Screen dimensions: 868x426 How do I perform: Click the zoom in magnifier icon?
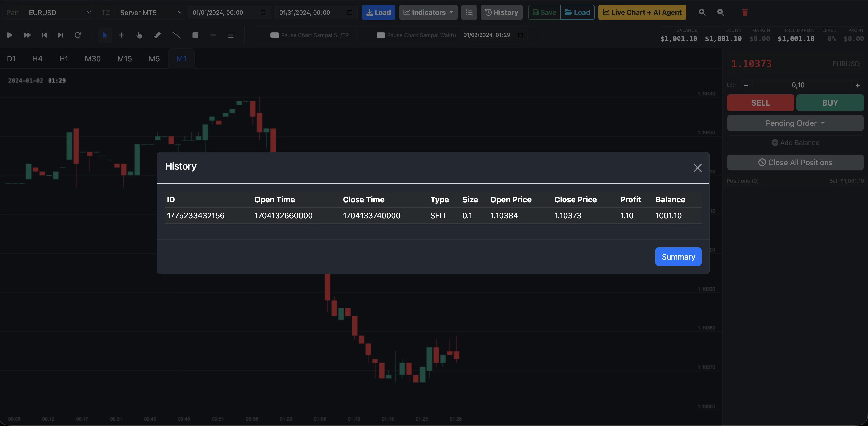(702, 12)
